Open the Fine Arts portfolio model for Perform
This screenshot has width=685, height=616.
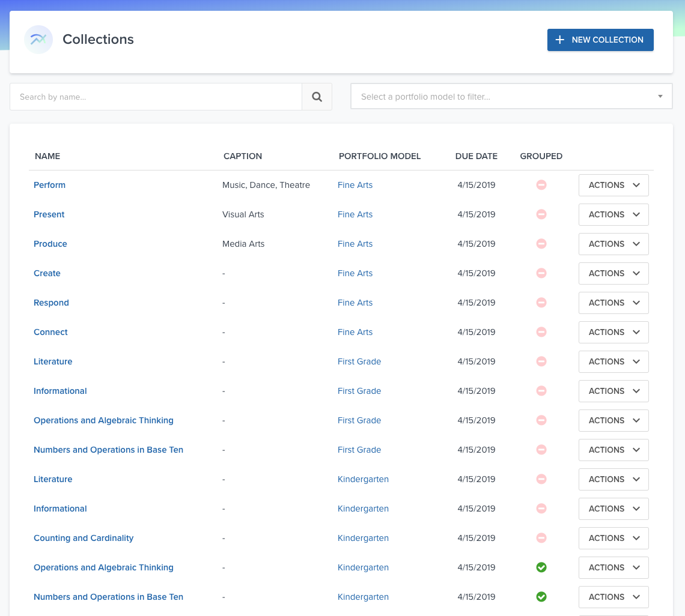click(355, 185)
